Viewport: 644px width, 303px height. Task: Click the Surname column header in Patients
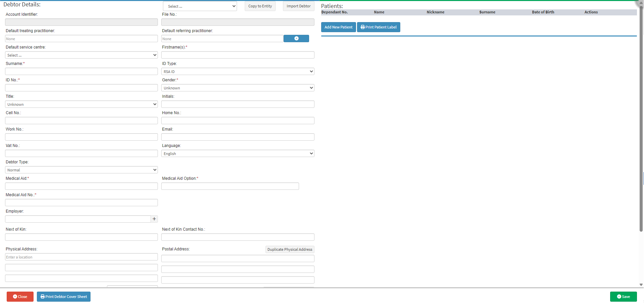[x=487, y=12]
